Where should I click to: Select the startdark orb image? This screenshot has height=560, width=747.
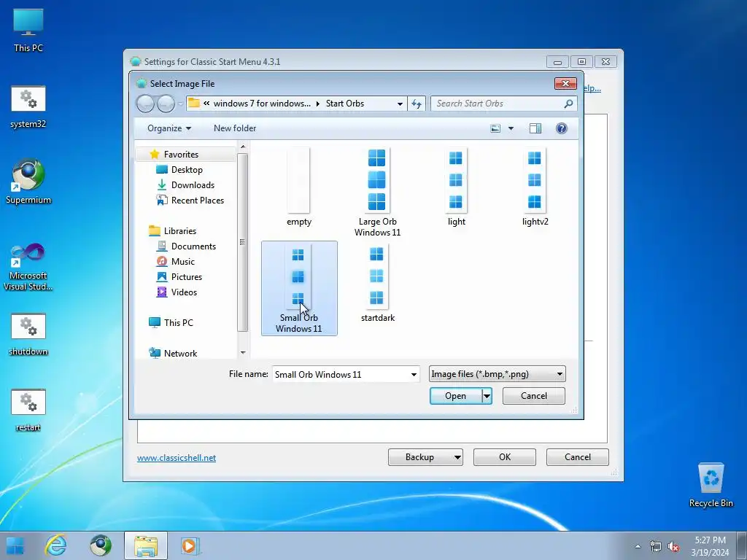pyautogui.click(x=377, y=283)
